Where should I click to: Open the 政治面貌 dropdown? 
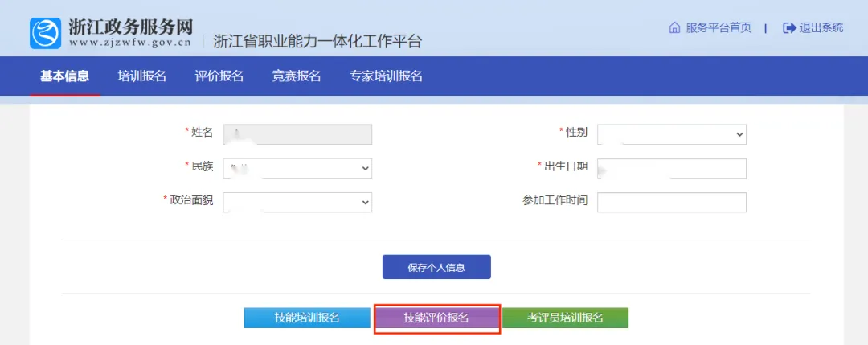pyautogui.click(x=297, y=202)
